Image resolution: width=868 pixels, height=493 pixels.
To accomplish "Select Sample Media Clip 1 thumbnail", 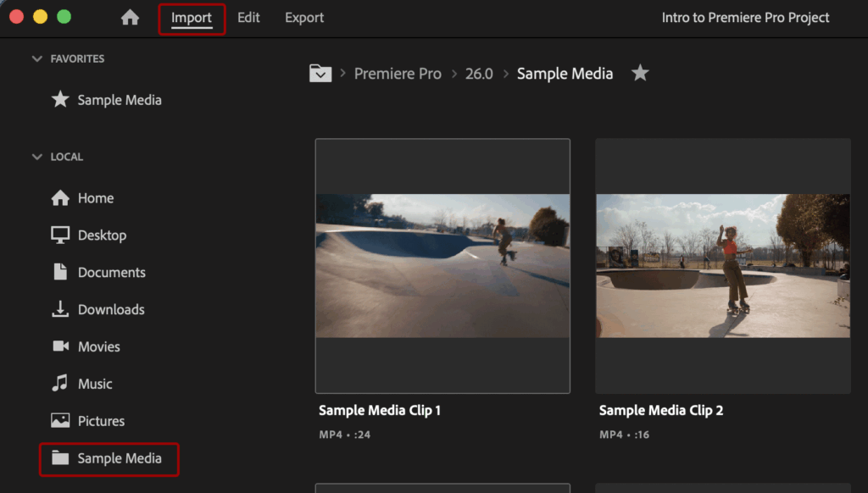I will 442,266.
